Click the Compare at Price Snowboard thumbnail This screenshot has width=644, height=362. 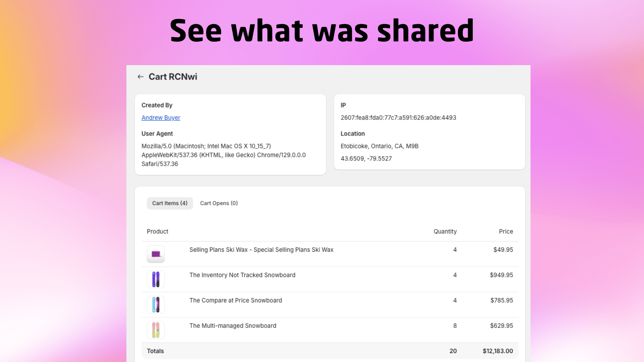pyautogui.click(x=156, y=305)
